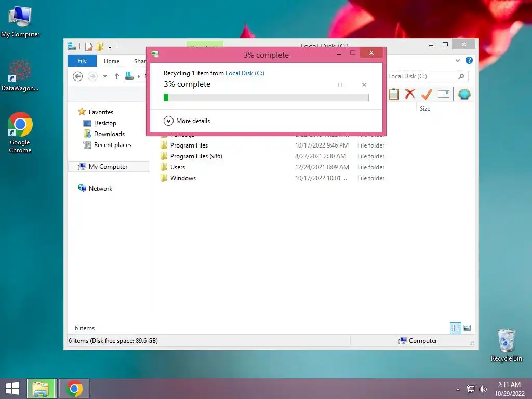The height and width of the screenshot is (399, 532).
Task: Open the File tab in Explorer
Action: click(x=82, y=61)
